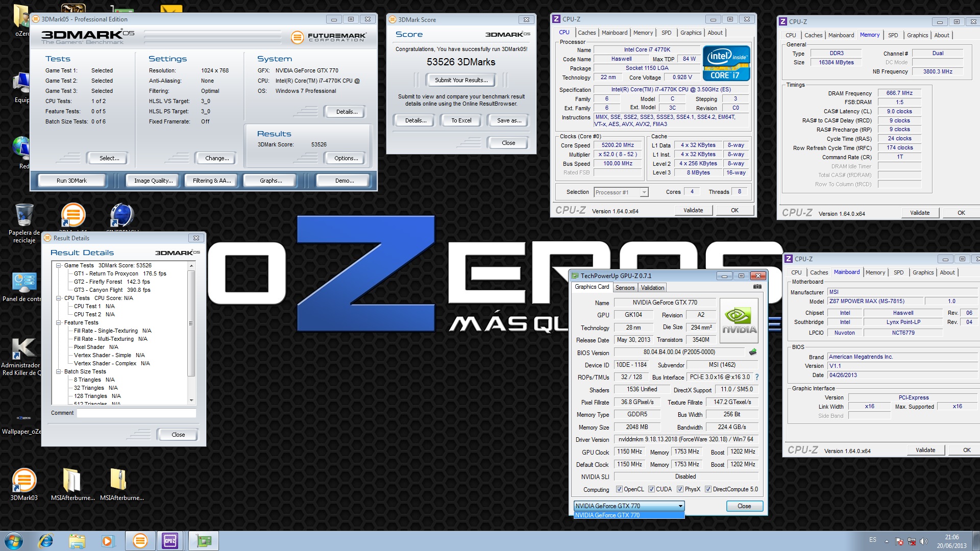
Task: Click Validate in the CPU-Z CPU window
Action: coord(693,210)
